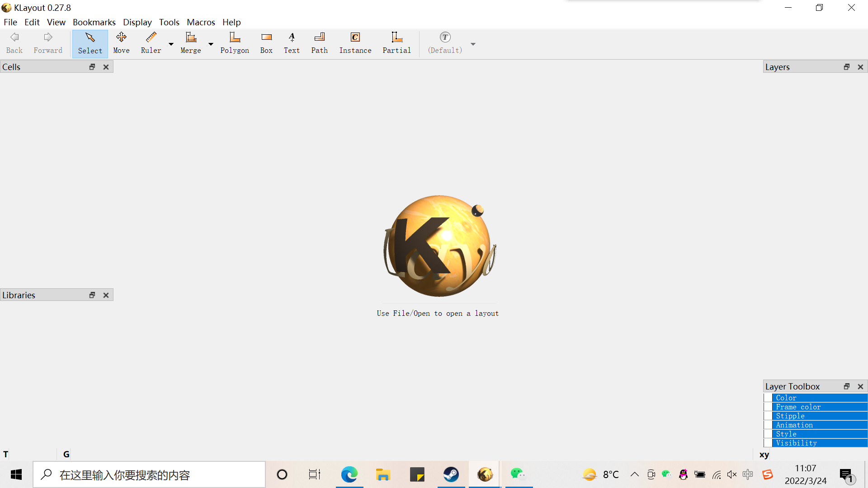This screenshot has width=868, height=488.
Task: Float the Cells panel
Action: (x=92, y=67)
